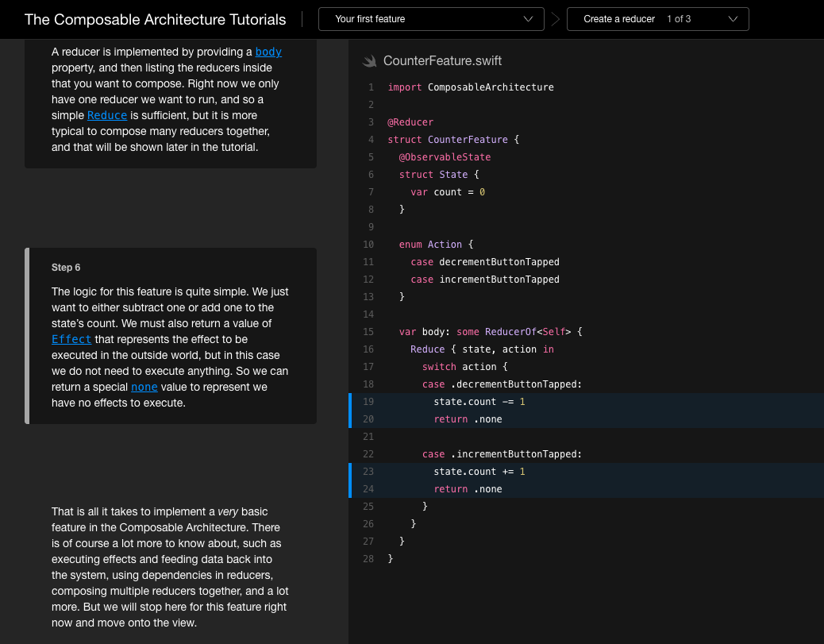Open the "Create a reducer" section dropdown

(657, 19)
